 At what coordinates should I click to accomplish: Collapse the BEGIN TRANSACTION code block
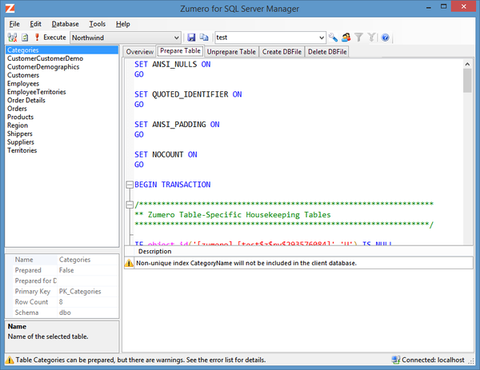point(130,185)
